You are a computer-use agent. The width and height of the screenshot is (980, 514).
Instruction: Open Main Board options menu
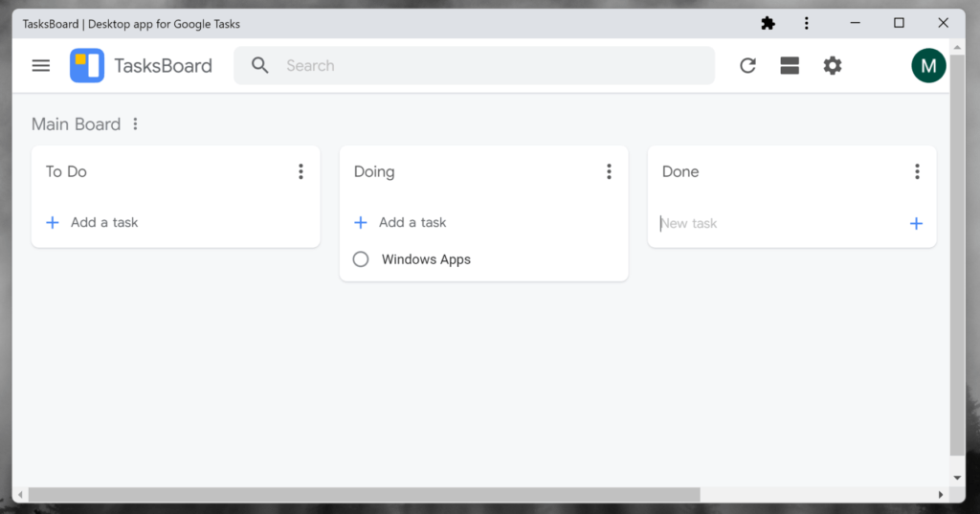135,123
